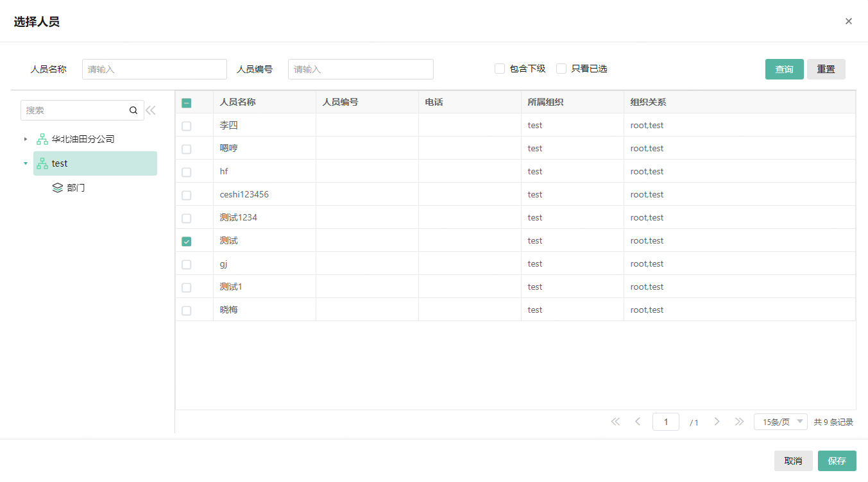This screenshot has width=868, height=482.
Task: Click the 保存 button
Action: (837, 460)
